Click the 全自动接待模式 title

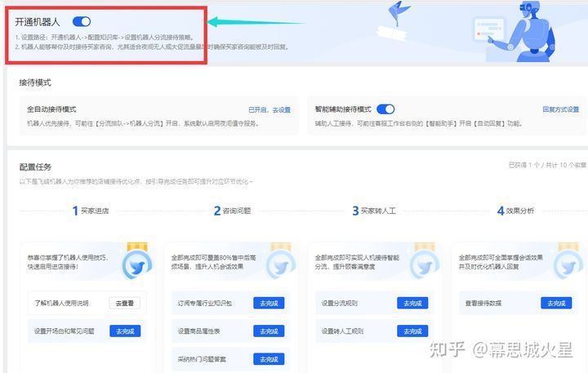coord(51,109)
